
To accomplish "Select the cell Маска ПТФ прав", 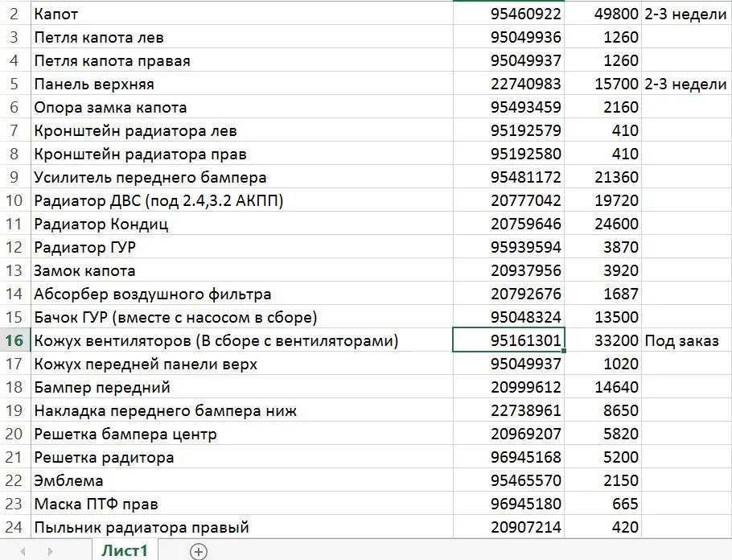I will click(x=242, y=504).
